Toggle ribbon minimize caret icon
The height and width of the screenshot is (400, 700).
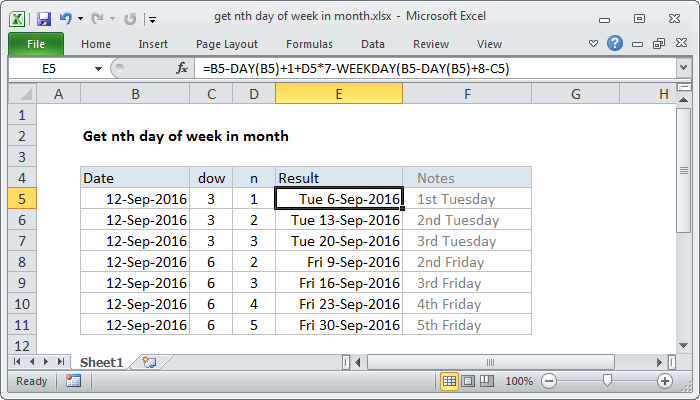tap(593, 44)
